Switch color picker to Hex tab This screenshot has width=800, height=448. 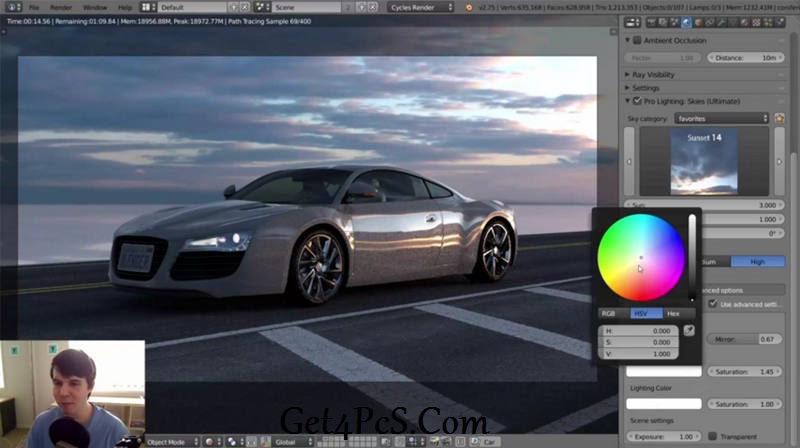(679, 313)
